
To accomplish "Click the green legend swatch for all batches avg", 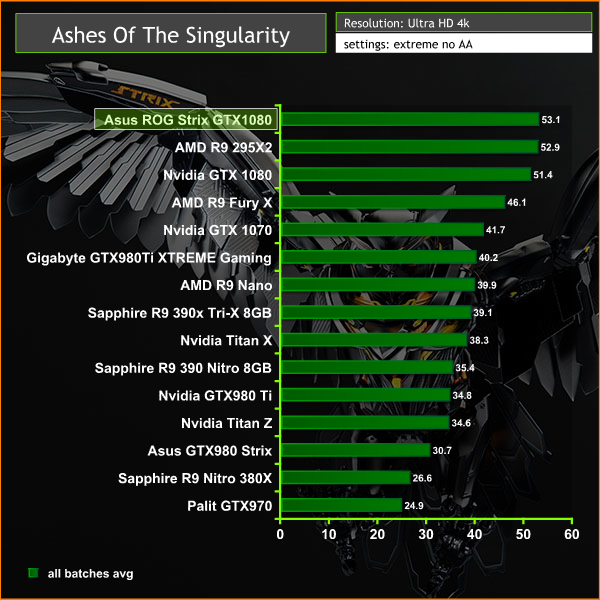I will click(x=33, y=573).
